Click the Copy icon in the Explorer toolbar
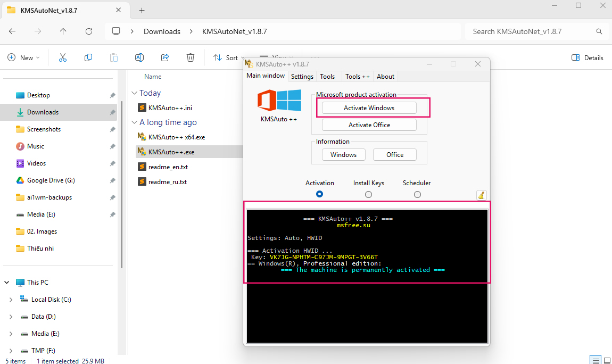 click(x=88, y=57)
